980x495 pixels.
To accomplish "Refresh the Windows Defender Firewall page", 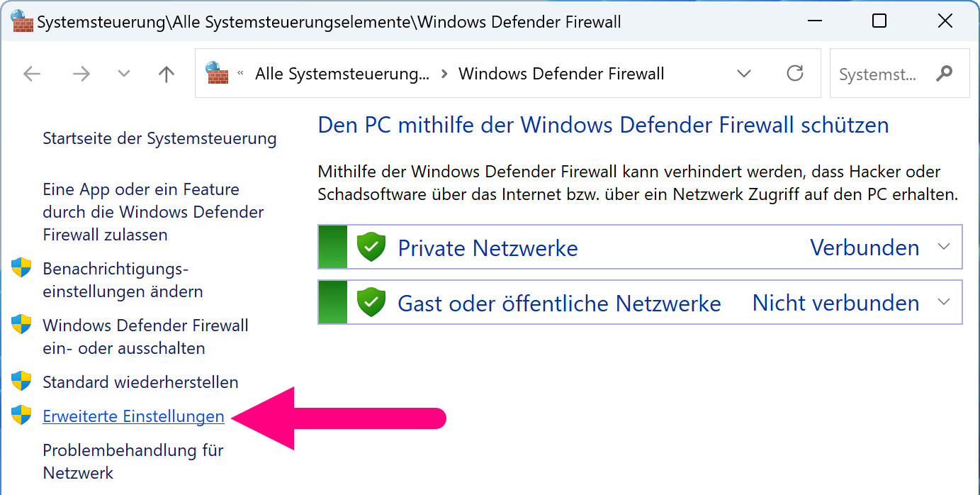I will pos(795,73).
